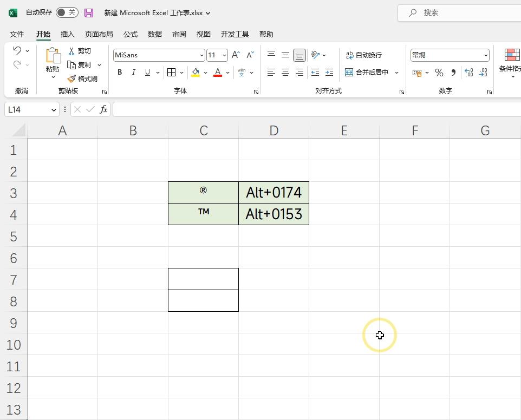The width and height of the screenshot is (521, 420).
Task: Open the 文件 File tab
Action: (17, 34)
